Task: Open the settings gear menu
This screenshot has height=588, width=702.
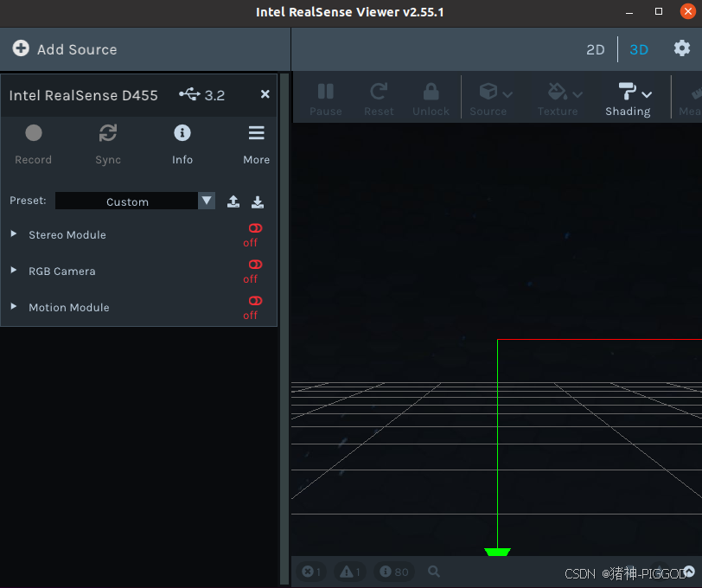Action: pos(682,48)
